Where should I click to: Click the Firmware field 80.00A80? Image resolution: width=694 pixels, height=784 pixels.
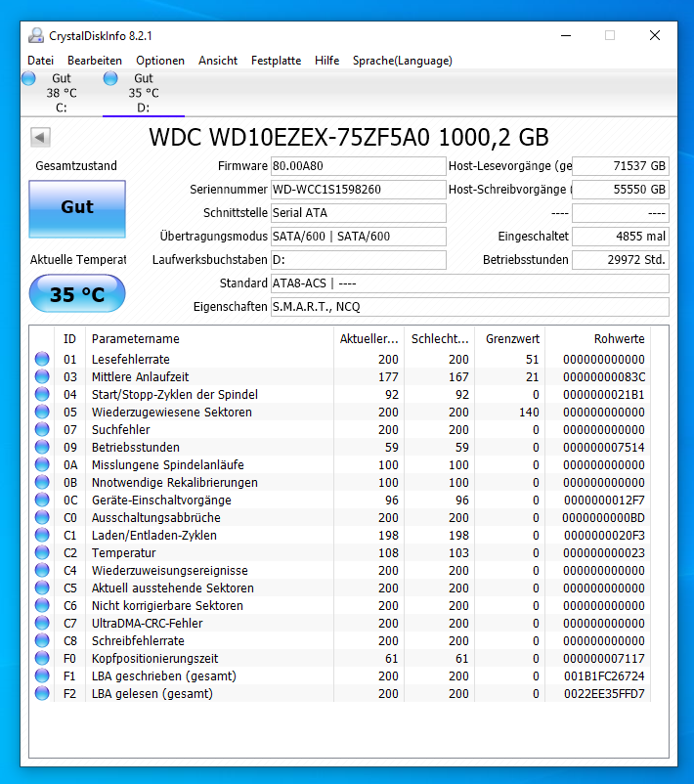359,166
